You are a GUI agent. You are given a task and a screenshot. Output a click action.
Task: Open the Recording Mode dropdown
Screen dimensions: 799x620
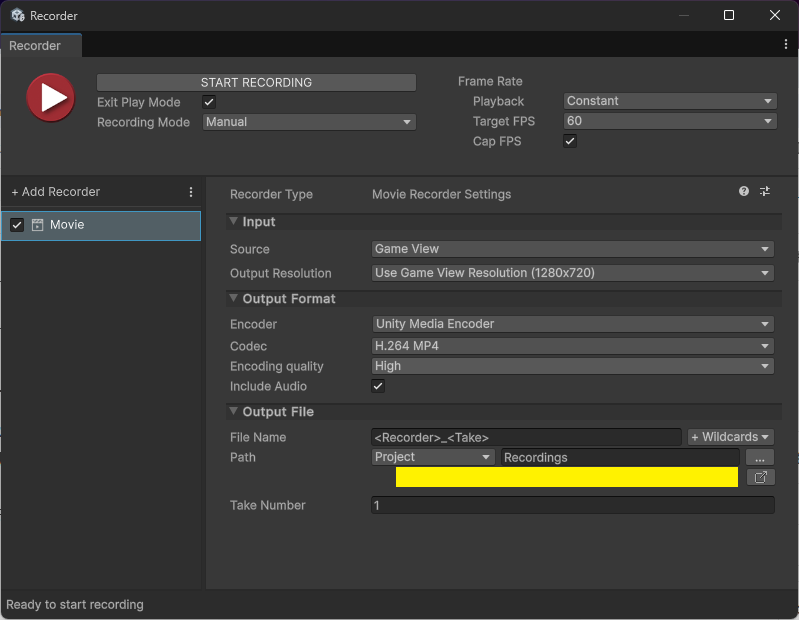tap(309, 122)
